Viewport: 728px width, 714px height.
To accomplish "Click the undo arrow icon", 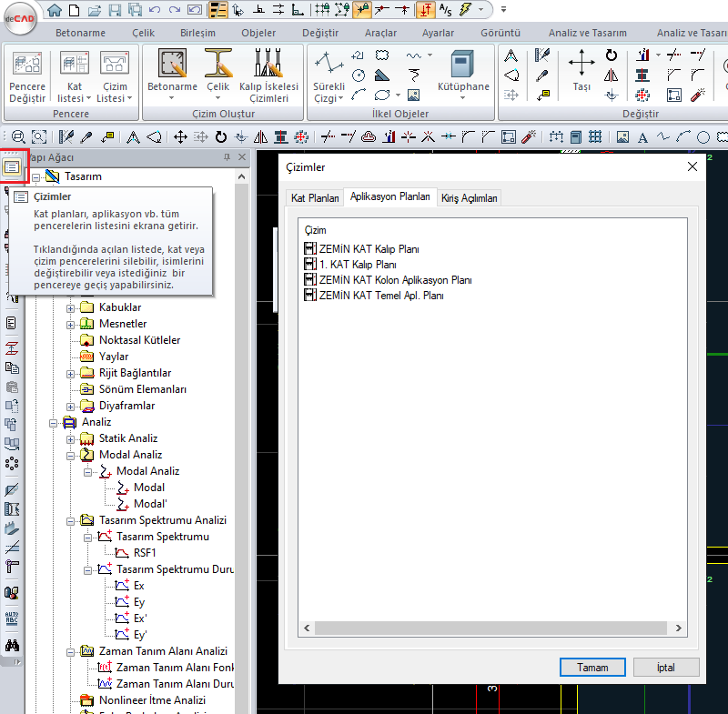I will click(155, 10).
